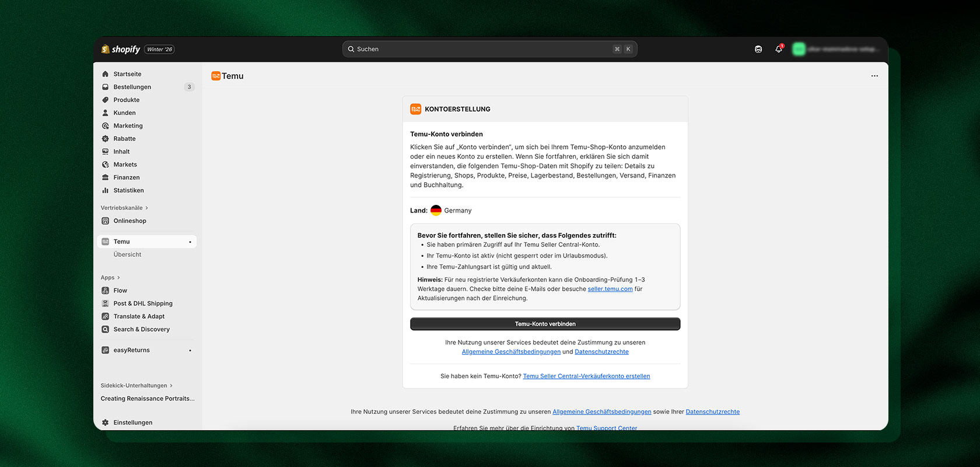The height and width of the screenshot is (467, 980).
Task: Open the three-dot page menu
Action: click(x=874, y=76)
